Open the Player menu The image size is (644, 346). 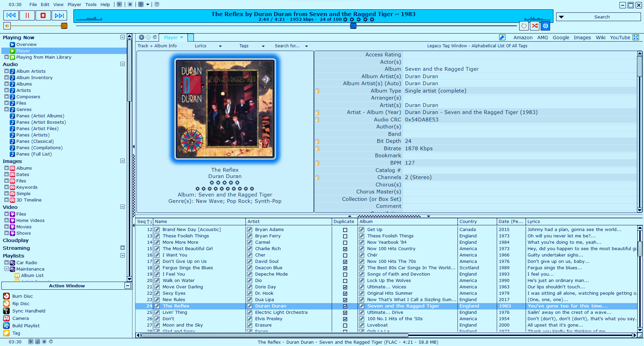74,4
